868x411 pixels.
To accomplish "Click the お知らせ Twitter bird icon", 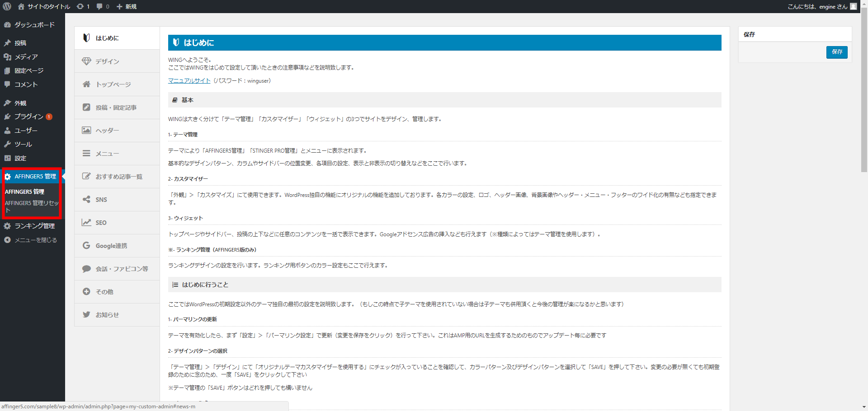I will [x=86, y=315].
